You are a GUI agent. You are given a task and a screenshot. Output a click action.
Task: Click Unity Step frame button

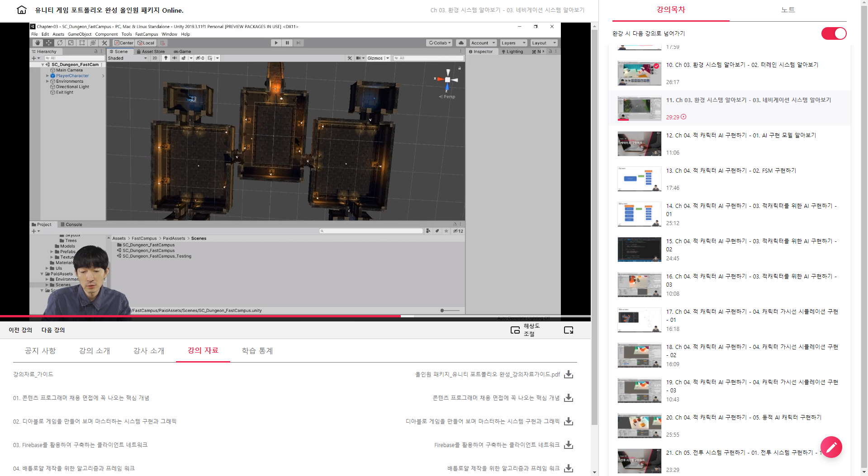pos(299,43)
